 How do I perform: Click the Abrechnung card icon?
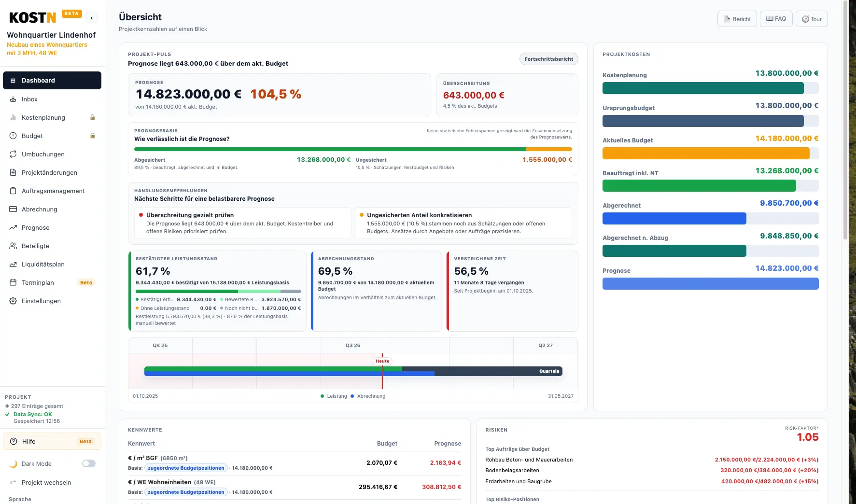(x=13, y=209)
